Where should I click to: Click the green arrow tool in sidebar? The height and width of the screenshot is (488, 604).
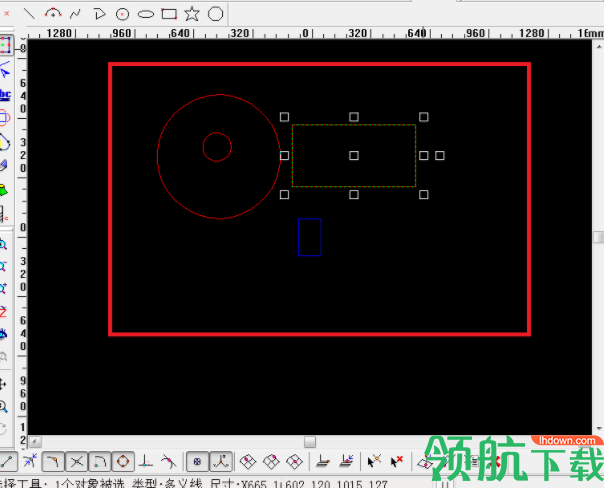[x=4, y=190]
